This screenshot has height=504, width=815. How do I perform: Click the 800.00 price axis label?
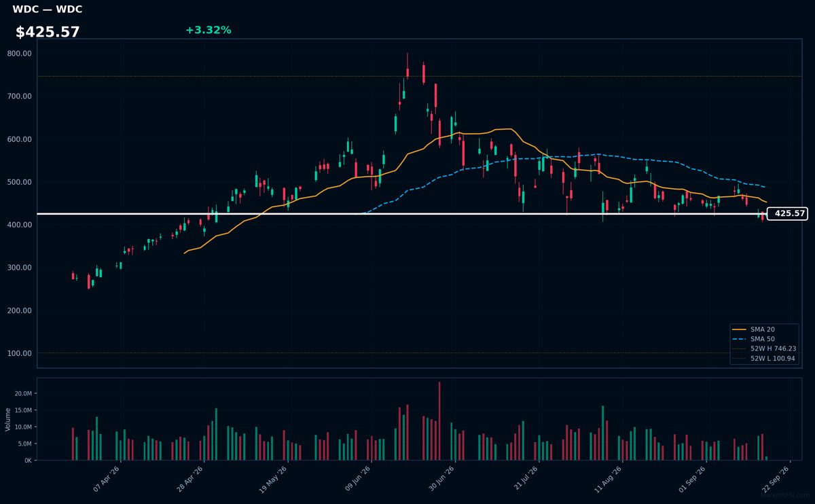[20, 53]
